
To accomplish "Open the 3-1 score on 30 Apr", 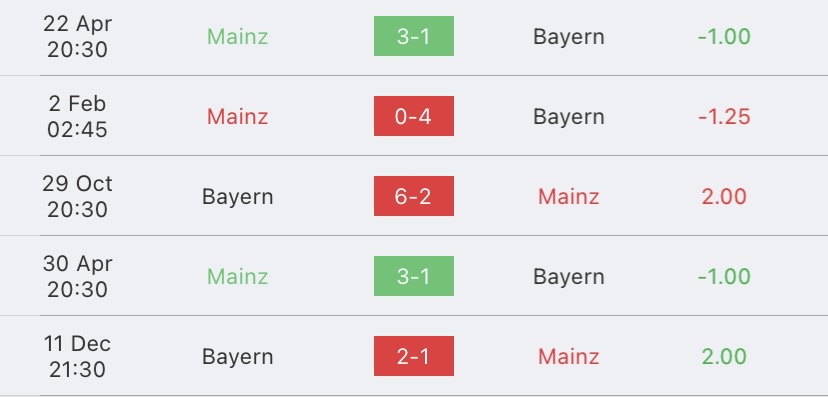I will (413, 276).
